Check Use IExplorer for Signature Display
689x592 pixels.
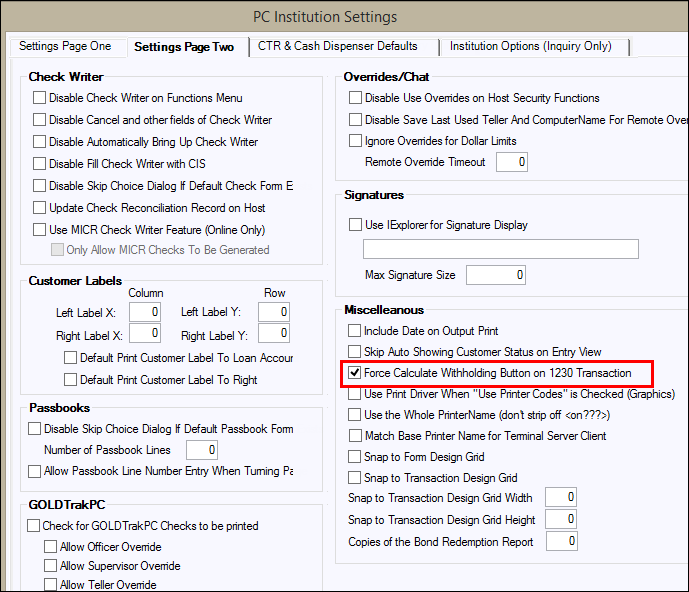tap(355, 225)
